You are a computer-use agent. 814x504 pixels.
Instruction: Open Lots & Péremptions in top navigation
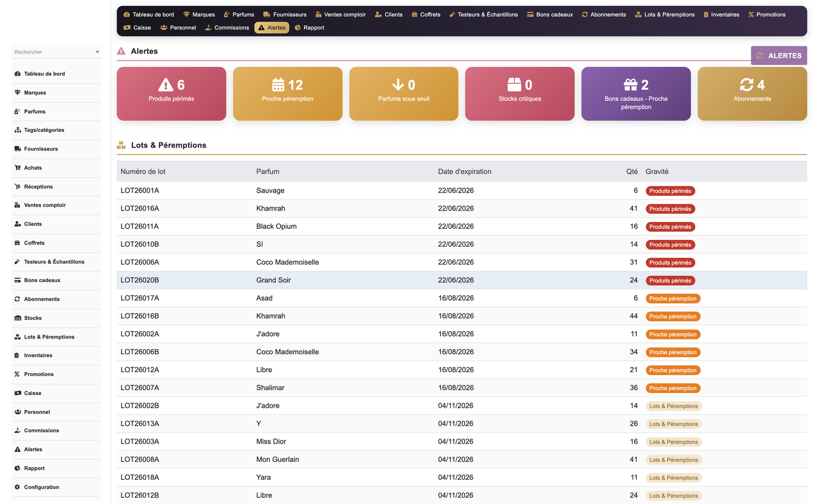(665, 15)
